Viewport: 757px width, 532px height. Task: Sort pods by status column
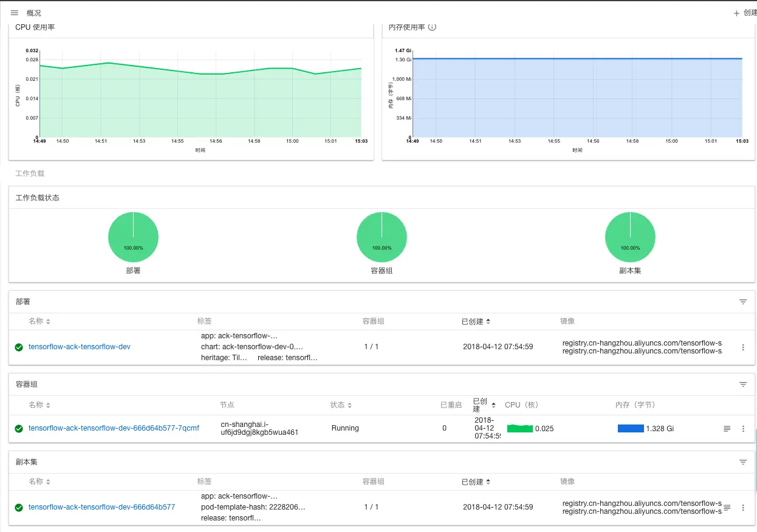coord(341,405)
